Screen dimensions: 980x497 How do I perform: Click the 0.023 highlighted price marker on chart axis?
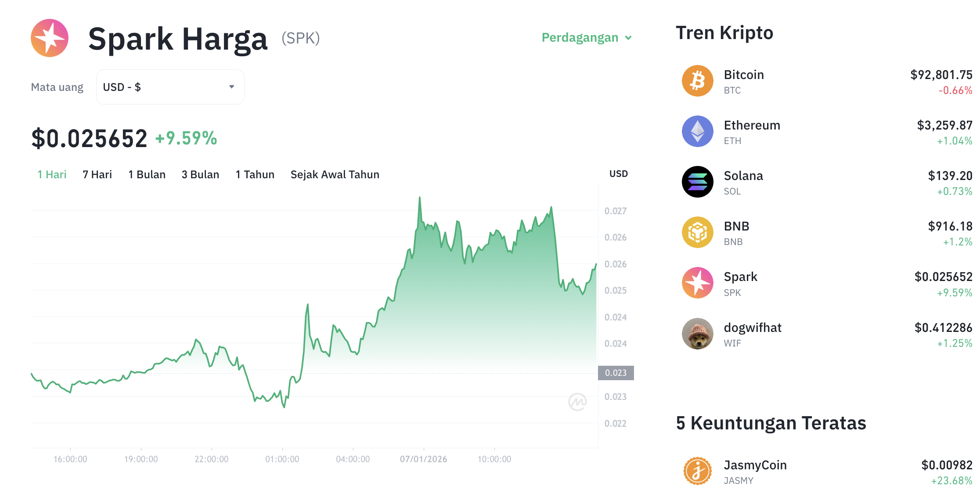pos(616,373)
